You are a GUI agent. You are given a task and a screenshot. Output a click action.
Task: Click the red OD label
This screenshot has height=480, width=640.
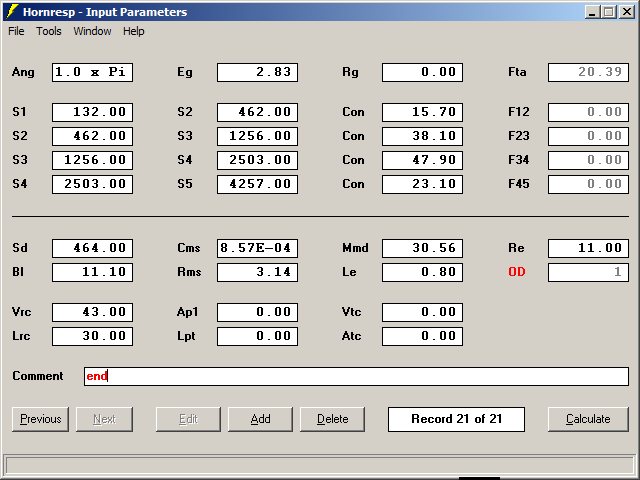517,272
